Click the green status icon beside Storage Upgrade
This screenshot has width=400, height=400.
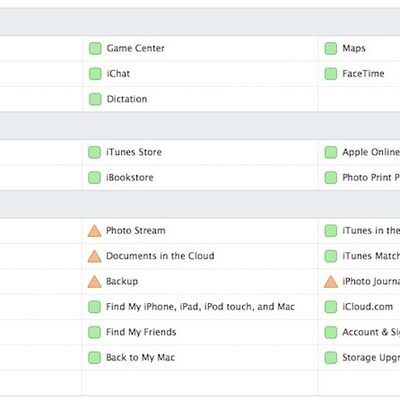[x=331, y=358]
